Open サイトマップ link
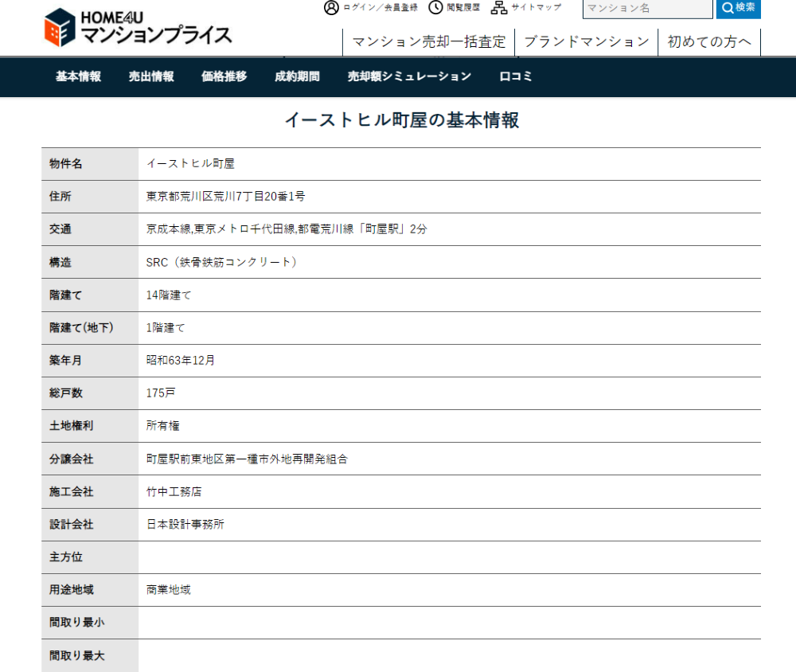796x672 pixels. pyautogui.click(x=536, y=7)
